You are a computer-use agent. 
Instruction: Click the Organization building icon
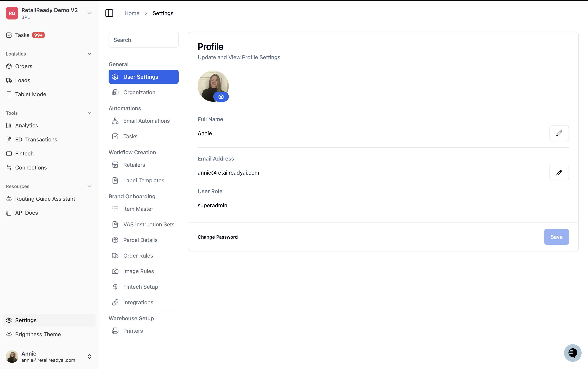(x=115, y=92)
